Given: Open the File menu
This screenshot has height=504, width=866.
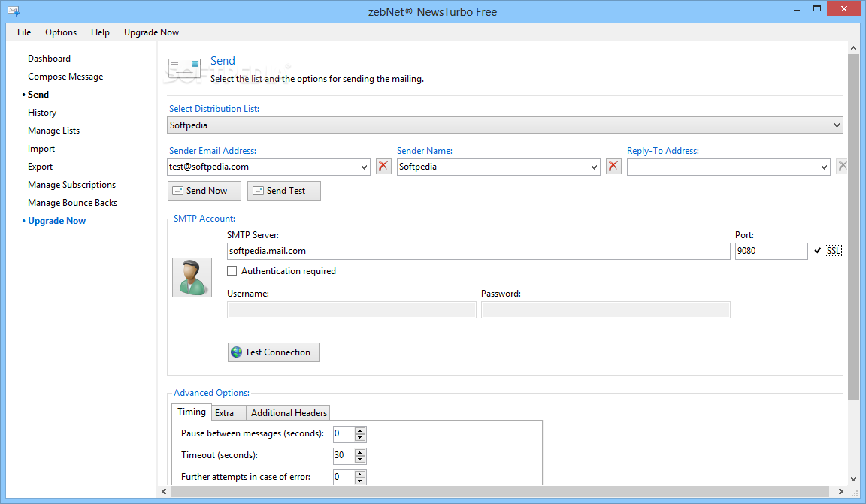Looking at the screenshot, I should [24, 32].
